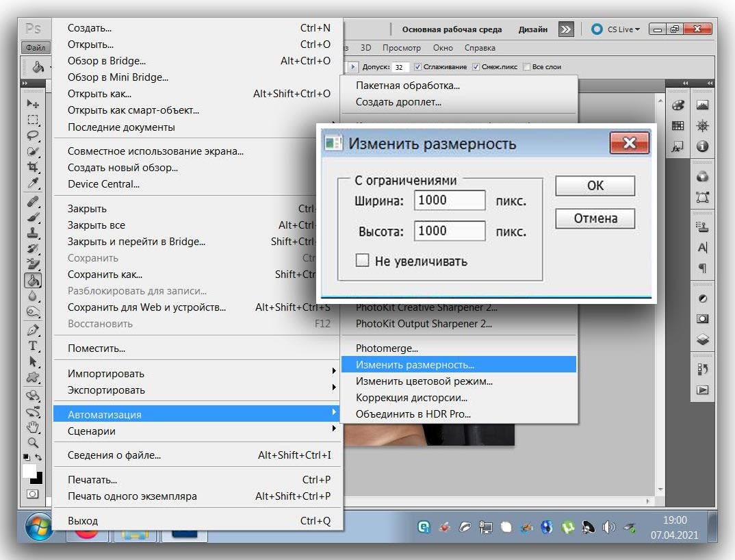The height and width of the screenshot is (560, 735).
Task: Select the Blur drop tool
Action: click(x=32, y=296)
